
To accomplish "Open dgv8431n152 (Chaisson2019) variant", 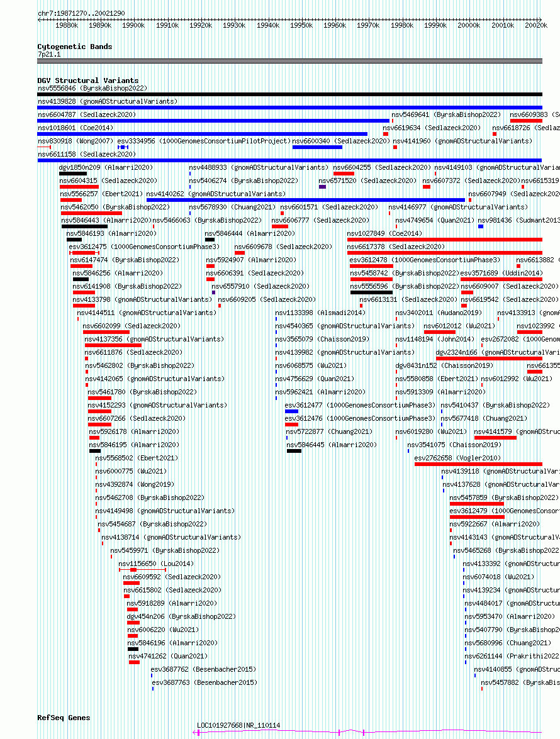I will click(x=444, y=365).
